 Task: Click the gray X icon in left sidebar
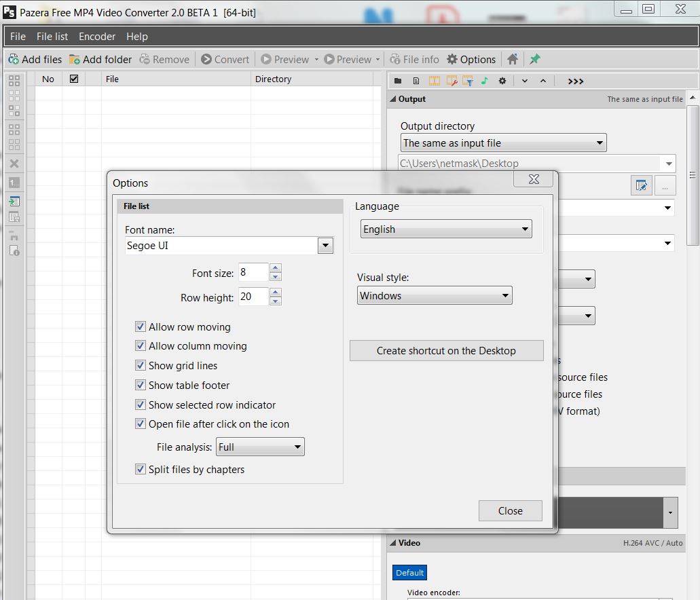point(14,164)
